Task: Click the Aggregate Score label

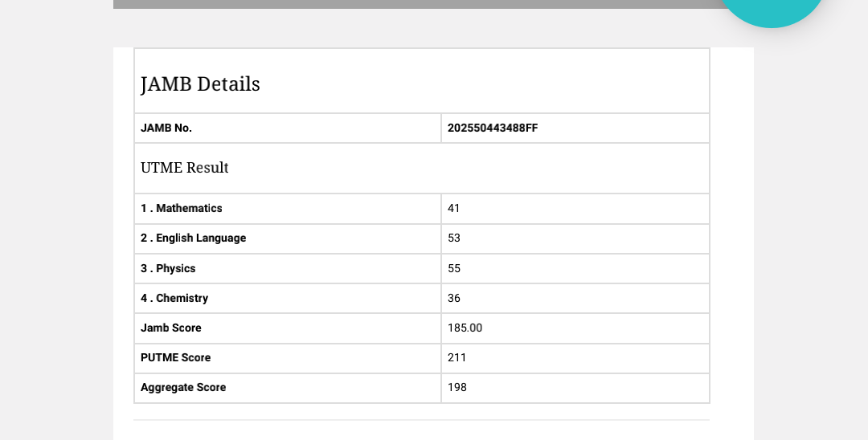Action: click(183, 387)
